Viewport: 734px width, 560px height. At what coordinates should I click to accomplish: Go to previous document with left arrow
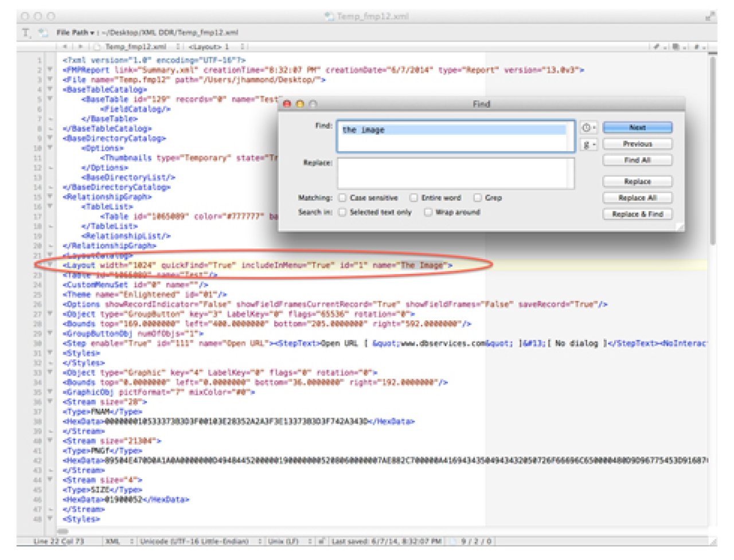click(x=65, y=46)
